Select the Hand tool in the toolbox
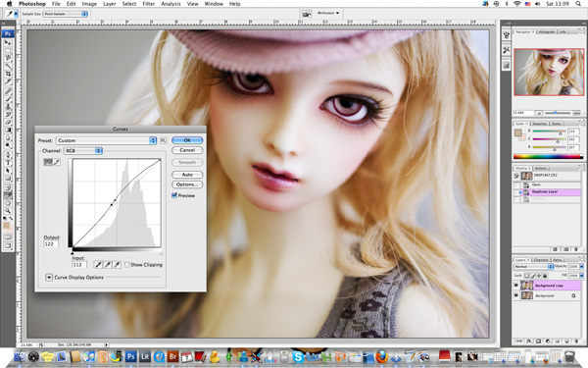The image size is (588, 368). (x=8, y=203)
